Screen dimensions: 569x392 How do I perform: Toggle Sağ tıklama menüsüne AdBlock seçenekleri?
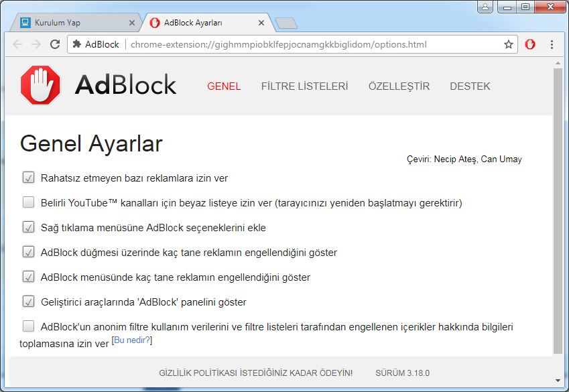(28, 227)
